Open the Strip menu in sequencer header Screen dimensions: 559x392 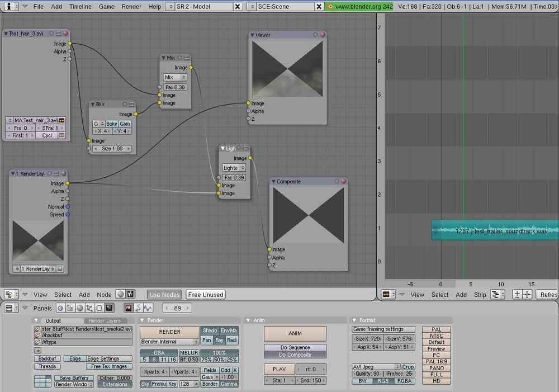click(x=480, y=295)
